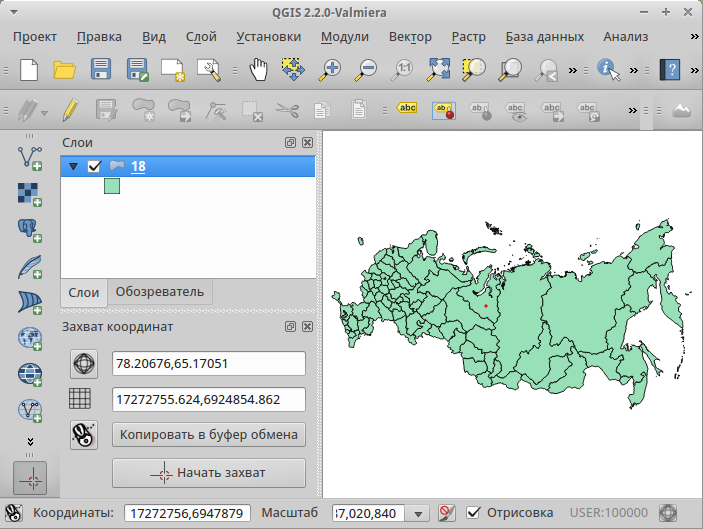Click the Add Raster Layer icon
The width and height of the screenshot is (703, 529).
(x=30, y=193)
